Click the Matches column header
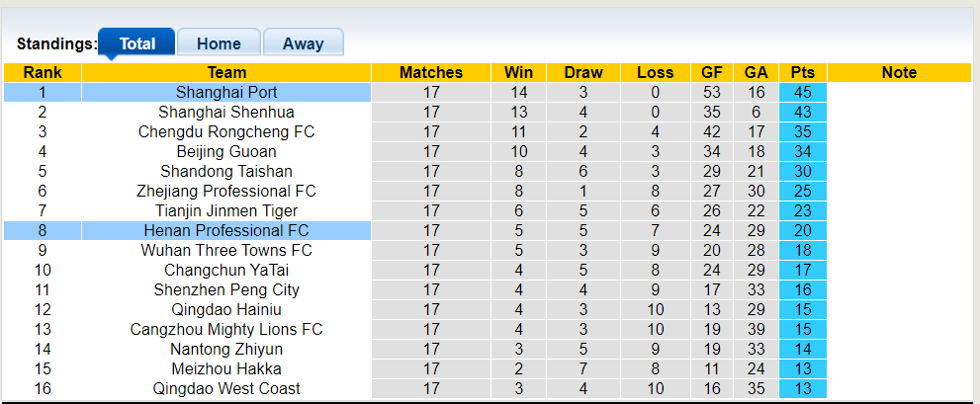This screenshot has width=980, height=404. (x=431, y=72)
